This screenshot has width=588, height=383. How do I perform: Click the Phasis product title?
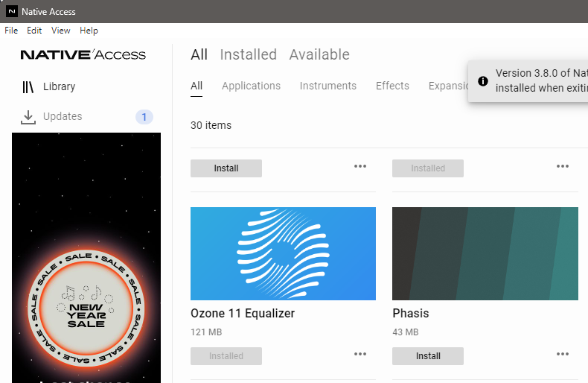pos(411,313)
